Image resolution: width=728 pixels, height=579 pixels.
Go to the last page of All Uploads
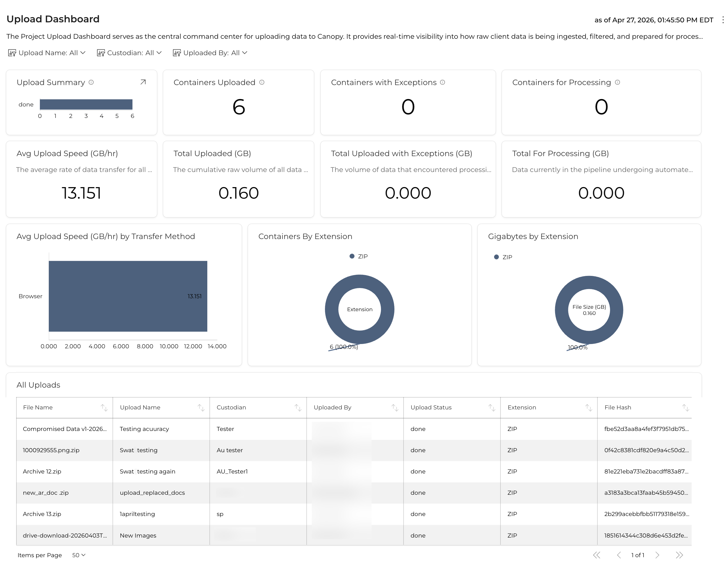point(679,555)
